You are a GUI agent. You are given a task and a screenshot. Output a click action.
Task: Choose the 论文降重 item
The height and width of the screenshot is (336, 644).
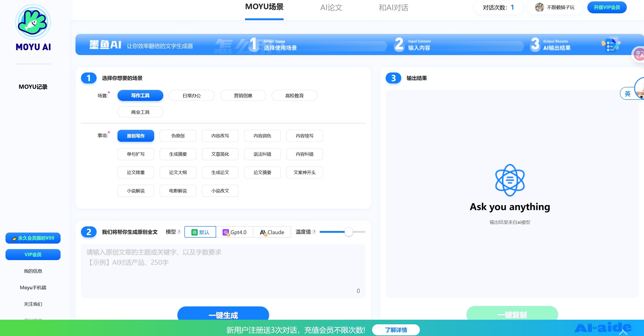tap(136, 172)
